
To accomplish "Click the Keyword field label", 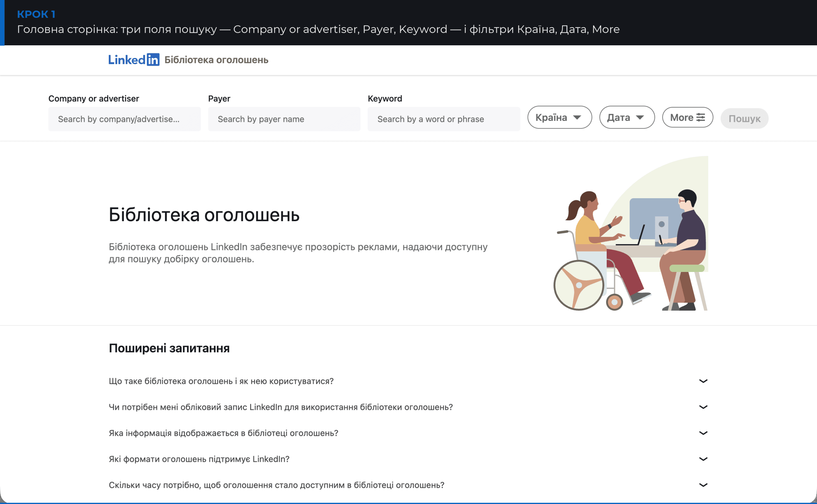I will [x=385, y=99].
